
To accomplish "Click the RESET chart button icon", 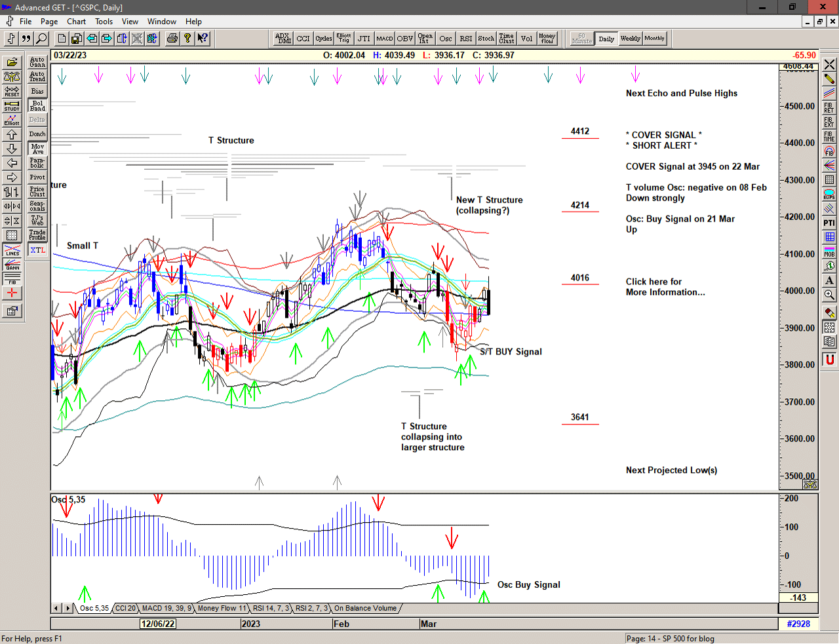I will [12, 91].
